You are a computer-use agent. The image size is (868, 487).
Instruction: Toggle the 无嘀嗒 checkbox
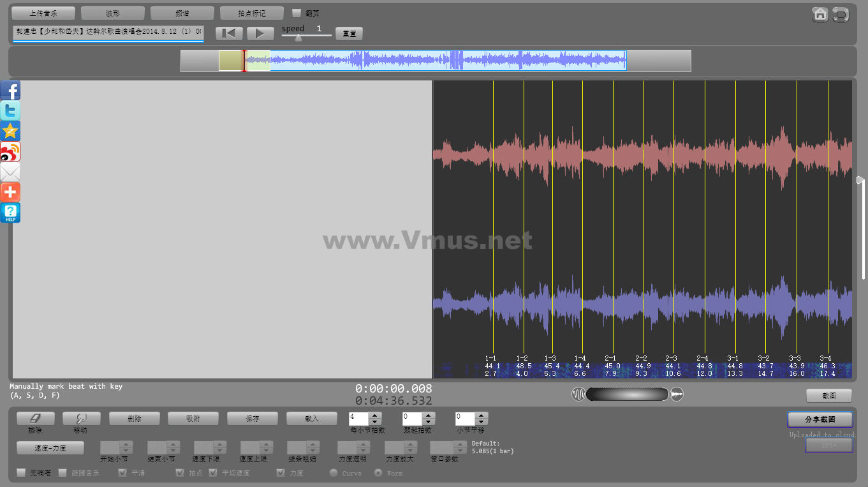(22, 473)
